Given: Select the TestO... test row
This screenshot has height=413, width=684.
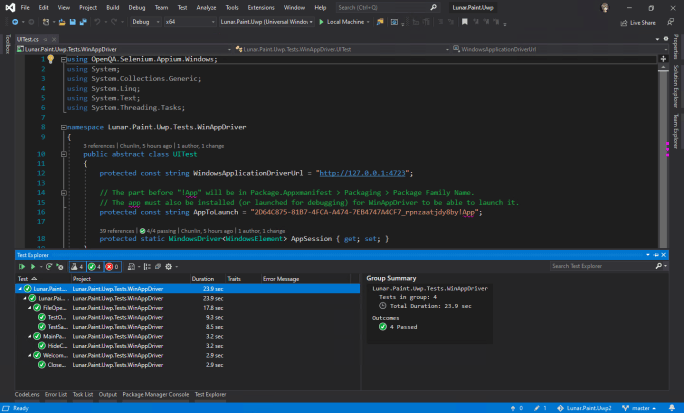Looking at the screenshot, I should coord(188,317).
